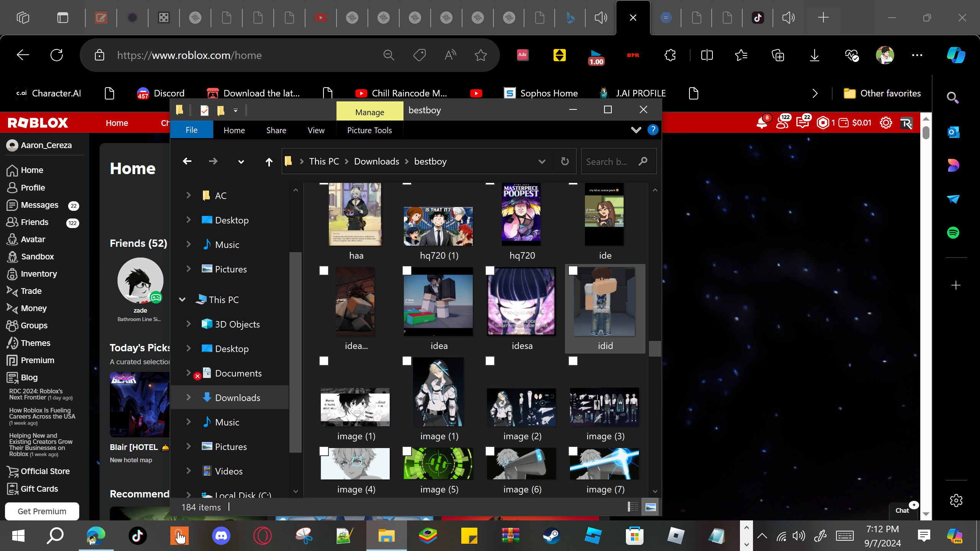Open Discord from the taskbar
Image resolution: width=980 pixels, height=551 pixels.
221,536
